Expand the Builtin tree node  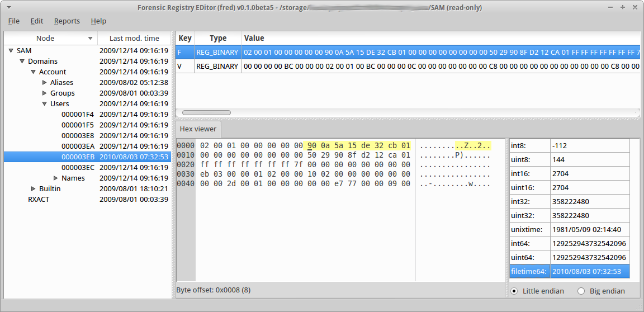click(x=34, y=189)
